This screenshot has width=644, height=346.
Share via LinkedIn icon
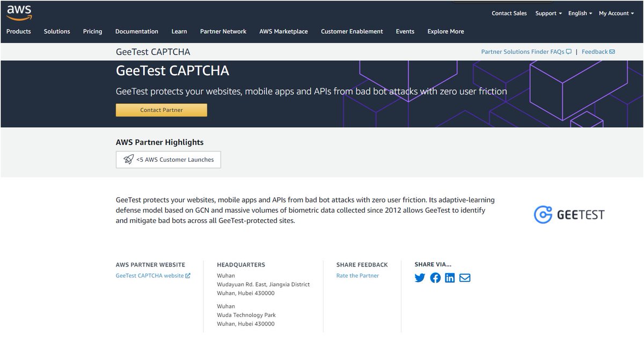tap(450, 278)
